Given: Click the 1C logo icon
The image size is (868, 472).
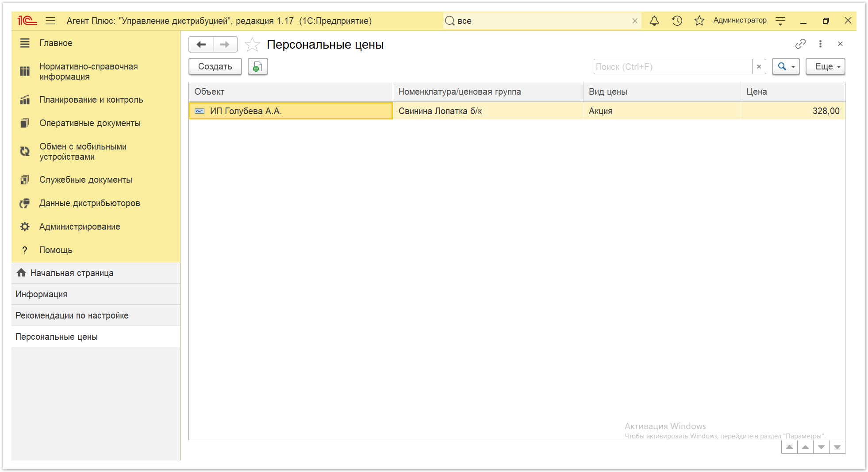Looking at the screenshot, I should coord(27,20).
